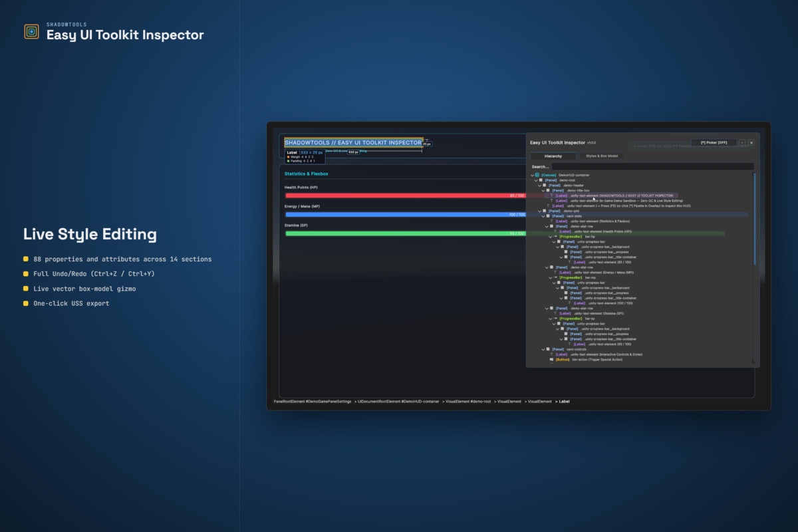Collapse the bar-mp ProgressBar node
This screenshot has height=532, width=798.
(551, 278)
